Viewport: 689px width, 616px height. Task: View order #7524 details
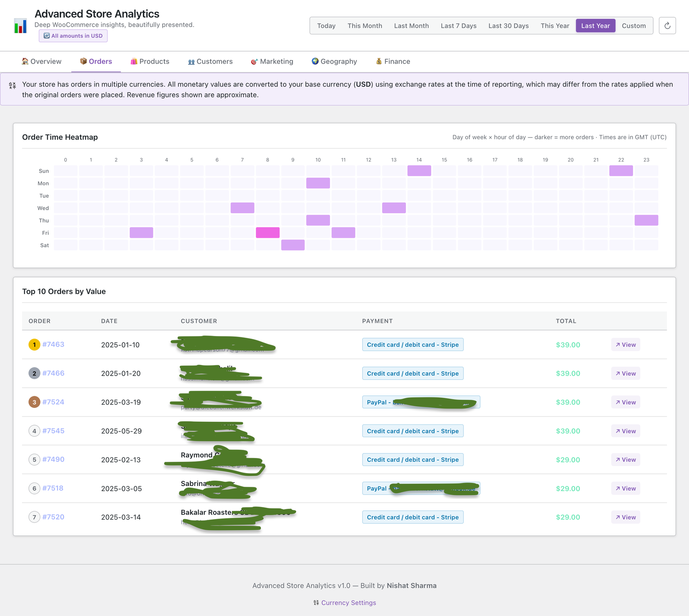pyautogui.click(x=626, y=402)
